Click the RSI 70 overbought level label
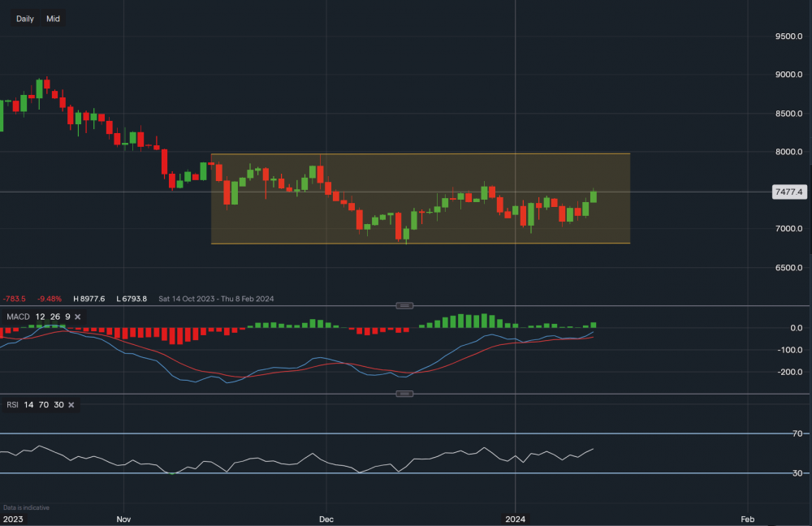This screenshot has width=812, height=526. (797, 434)
